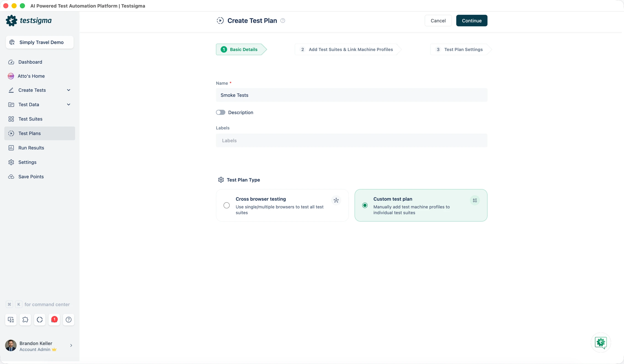The width and height of the screenshot is (624, 364).
Task: Open the help question mark icon in sidebar
Action: 69,319
